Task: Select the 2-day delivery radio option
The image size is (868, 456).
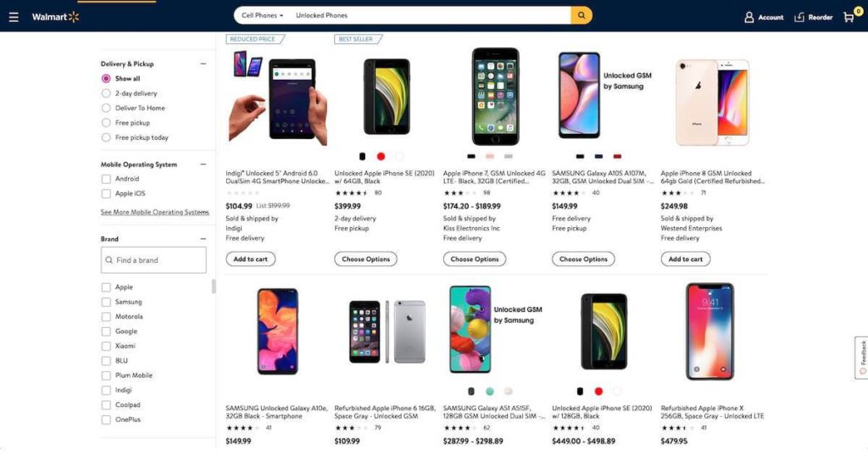Action: pyautogui.click(x=106, y=93)
